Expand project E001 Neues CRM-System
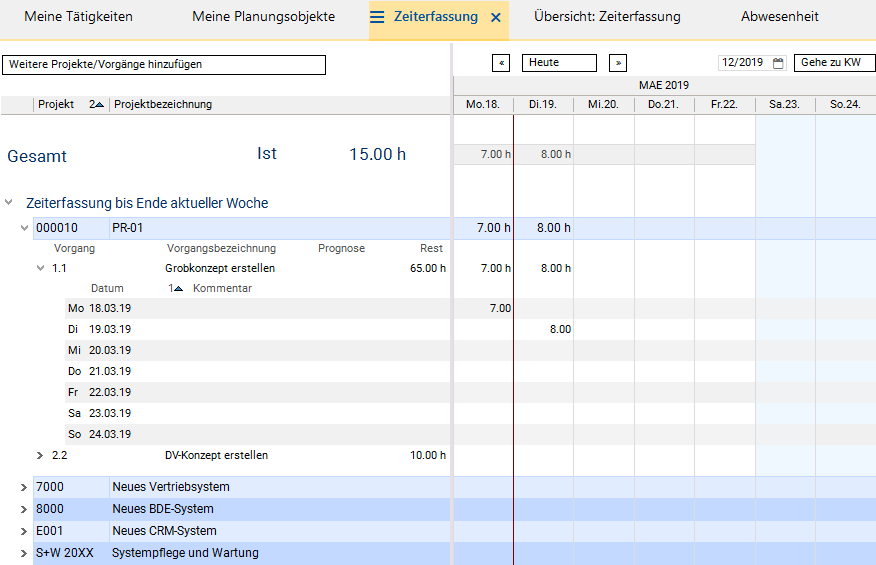This screenshot has width=876, height=565. click(x=24, y=531)
